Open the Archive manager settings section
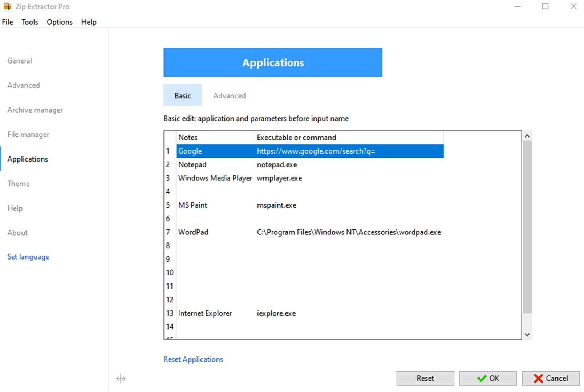This screenshot has width=584, height=392. pos(35,110)
